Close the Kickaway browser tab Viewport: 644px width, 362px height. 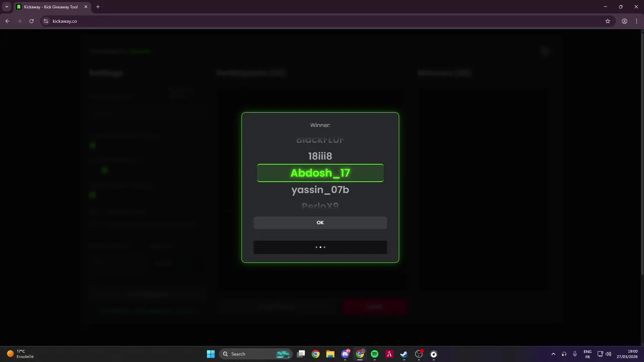pyautogui.click(x=86, y=7)
